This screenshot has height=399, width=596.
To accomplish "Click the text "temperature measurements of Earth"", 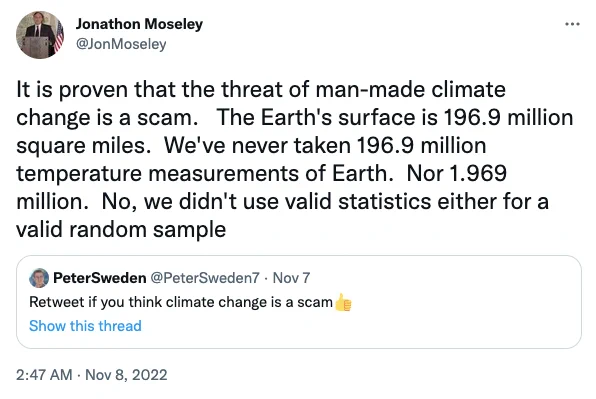I will pyautogui.click(x=203, y=174).
